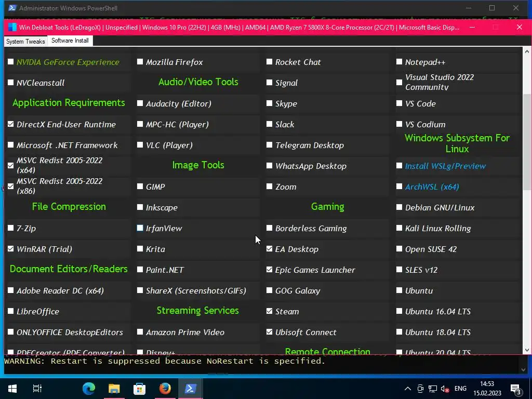Click the muted volume tray icon
Viewport: 532px width, 399px height.
pyautogui.click(x=445, y=389)
